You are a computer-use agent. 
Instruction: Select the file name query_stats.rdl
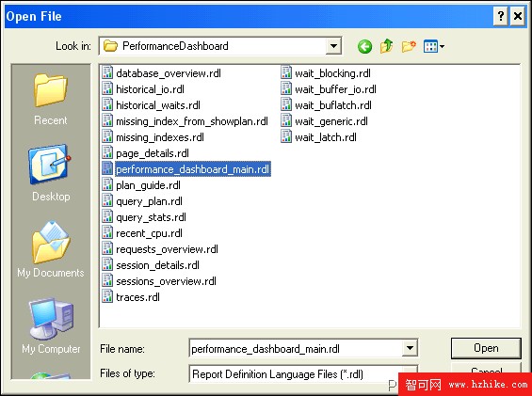click(151, 217)
